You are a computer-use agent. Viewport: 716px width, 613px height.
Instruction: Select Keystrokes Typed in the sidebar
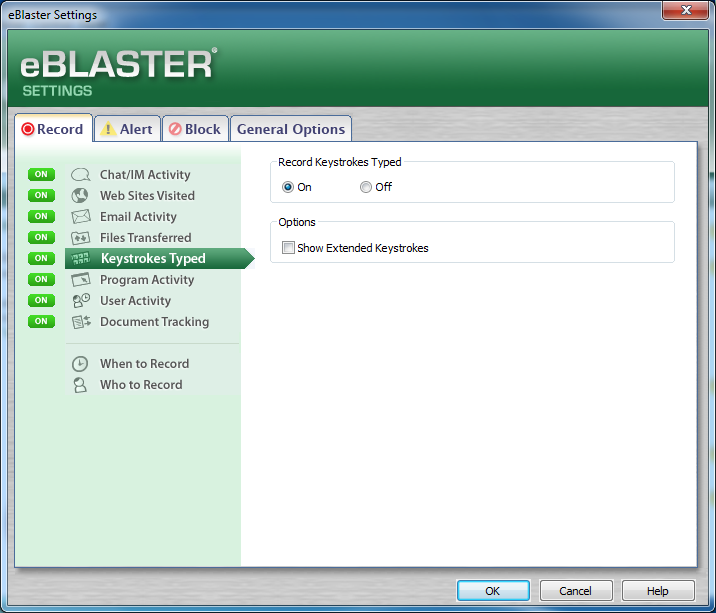tap(153, 259)
